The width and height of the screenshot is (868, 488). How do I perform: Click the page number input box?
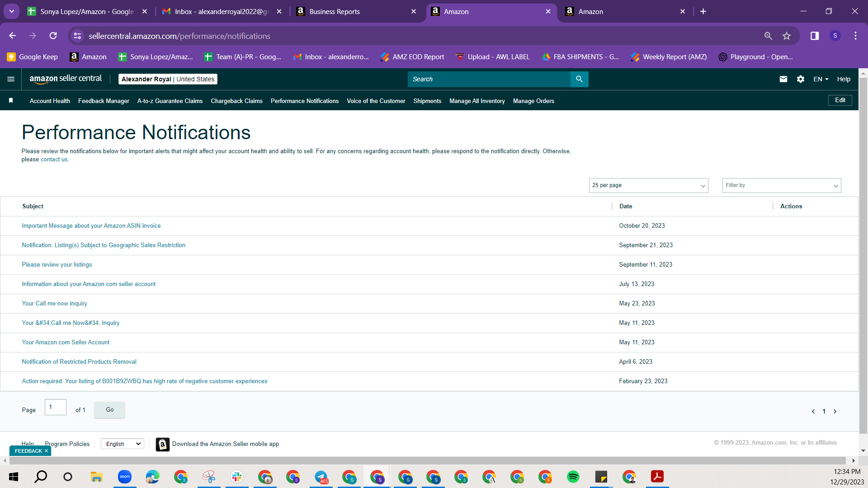pos(56,407)
